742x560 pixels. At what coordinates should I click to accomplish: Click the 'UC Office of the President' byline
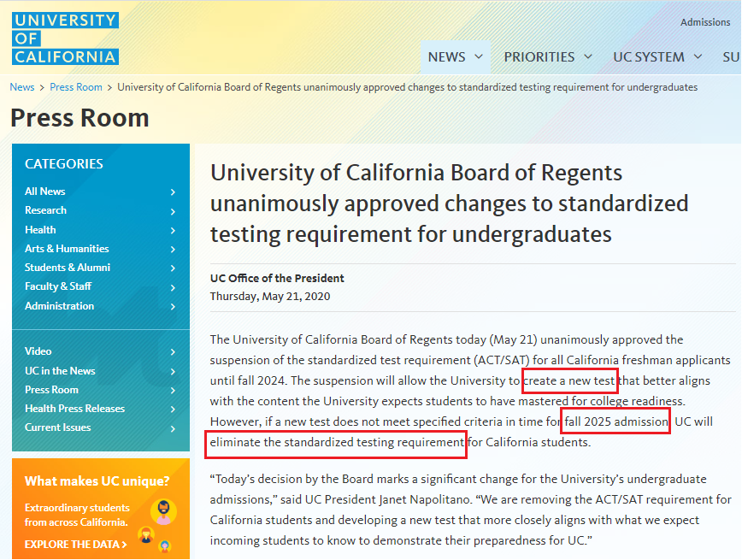(277, 279)
